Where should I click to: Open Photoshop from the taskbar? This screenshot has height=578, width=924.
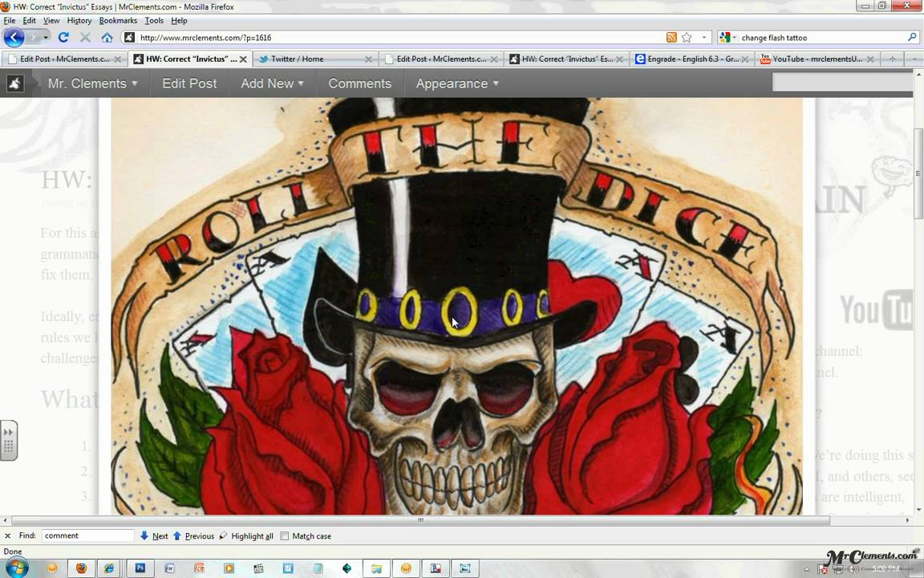pos(140,568)
